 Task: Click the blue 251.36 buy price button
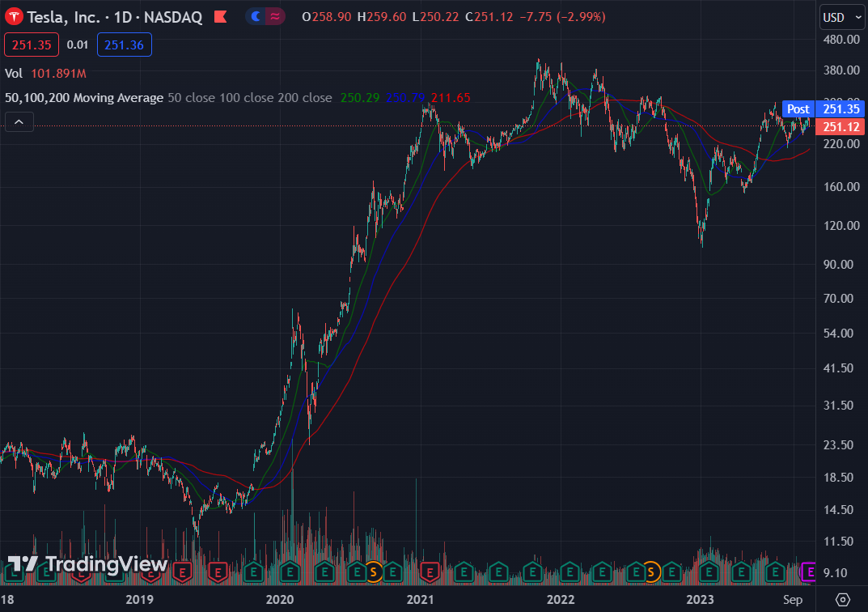[x=124, y=45]
